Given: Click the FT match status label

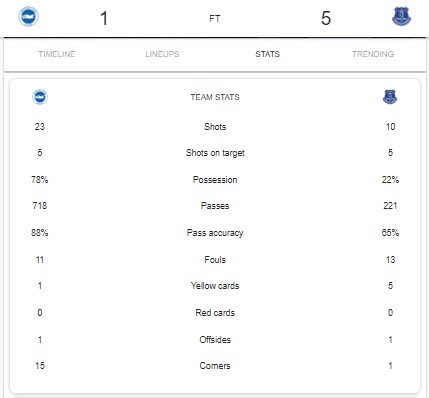Looking at the screenshot, I should point(215,19).
